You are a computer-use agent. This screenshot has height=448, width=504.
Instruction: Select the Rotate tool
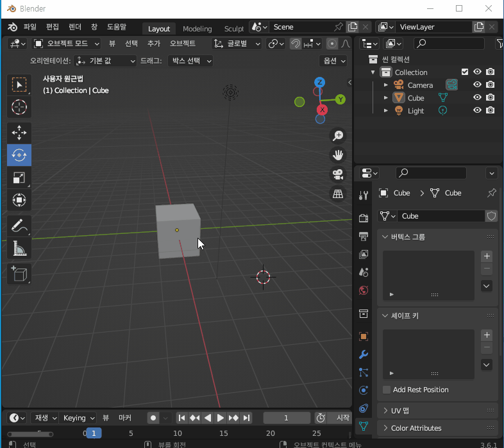pyautogui.click(x=19, y=155)
